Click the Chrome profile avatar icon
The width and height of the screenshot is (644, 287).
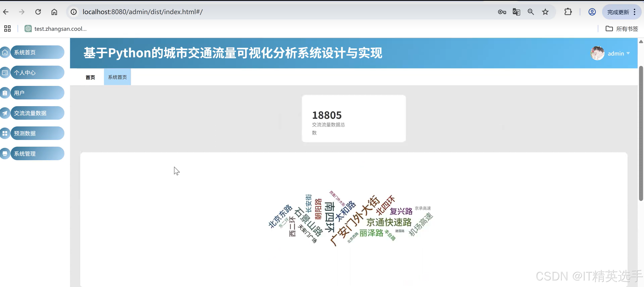click(x=592, y=12)
